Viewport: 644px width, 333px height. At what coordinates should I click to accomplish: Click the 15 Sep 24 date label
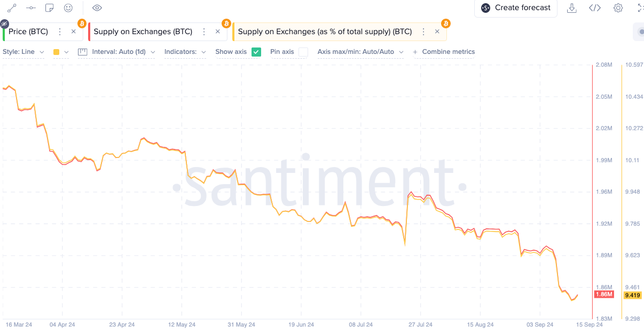pyautogui.click(x=590, y=324)
